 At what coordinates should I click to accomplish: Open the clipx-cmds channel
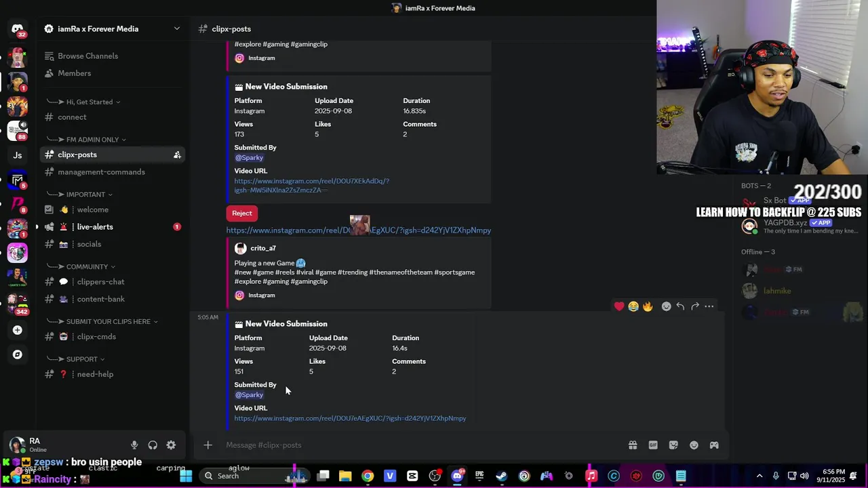point(112,337)
